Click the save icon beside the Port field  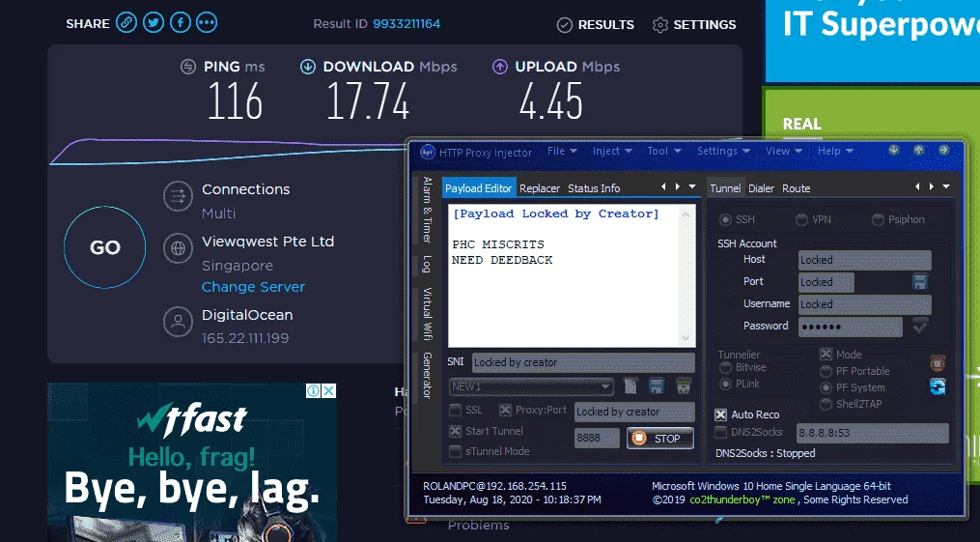(x=920, y=281)
